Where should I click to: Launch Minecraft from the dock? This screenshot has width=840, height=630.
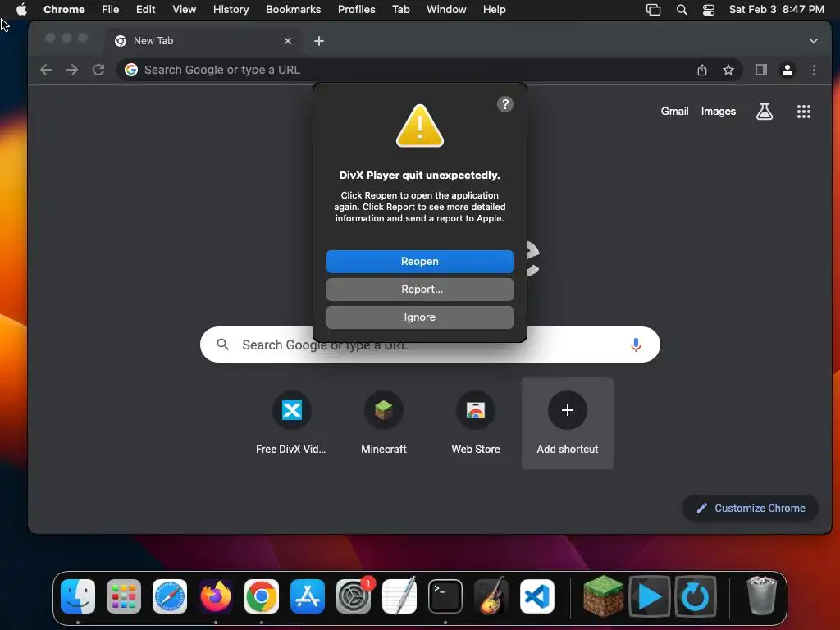pos(604,596)
